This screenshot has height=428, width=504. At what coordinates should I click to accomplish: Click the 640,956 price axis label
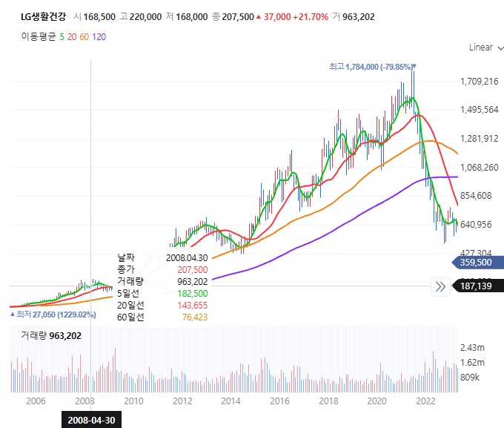click(x=476, y=224)
